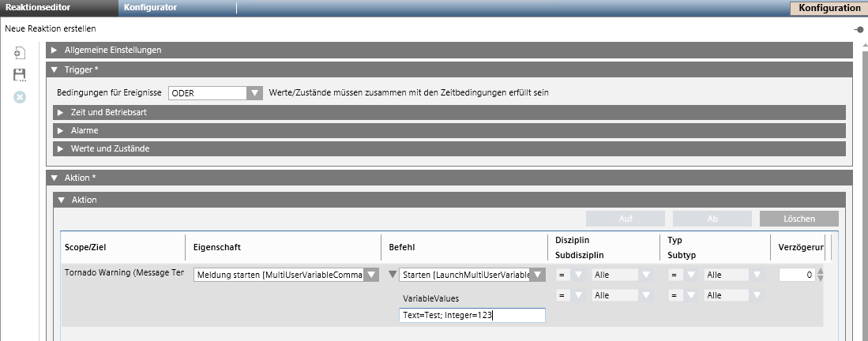
Task: Expand the Zeit und Betriebsart section
Action: pos(60,112)
